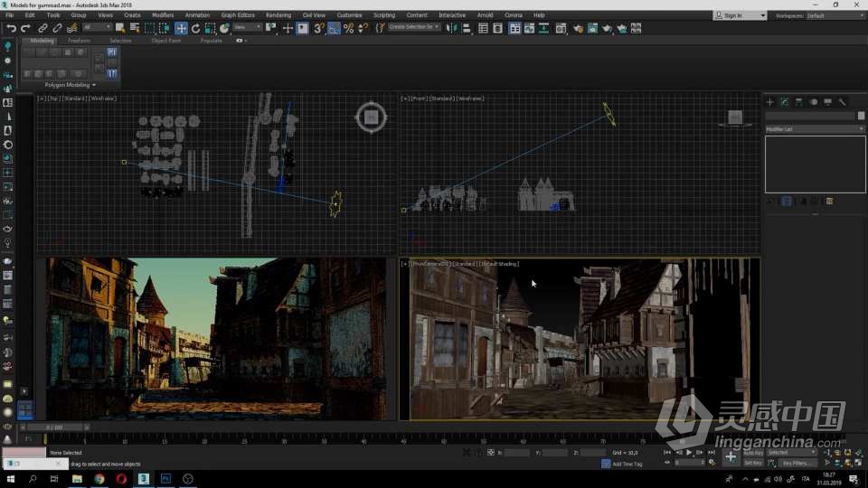Open the File menu

click(x=10, y=15)
